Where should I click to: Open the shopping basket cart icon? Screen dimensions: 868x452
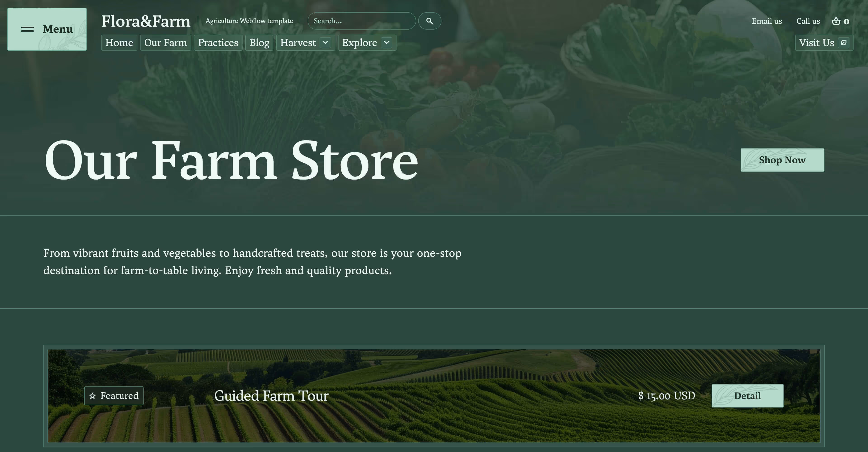click(x=836, y=21)
